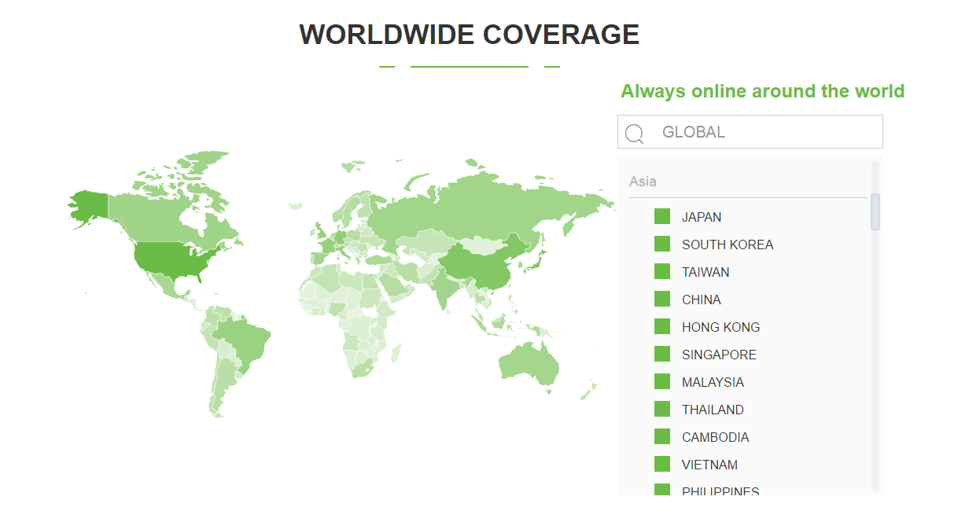Click the country list scrollbar thumb
This screenshot has width=980, height=511.
tap(875, 211)
